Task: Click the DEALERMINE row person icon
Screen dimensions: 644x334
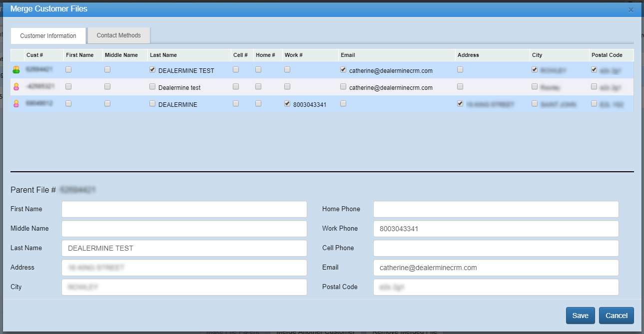Action: coord(16,104)
